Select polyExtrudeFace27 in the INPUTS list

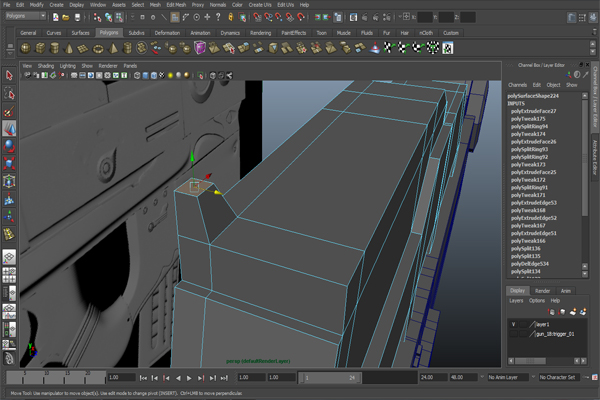click(533, 111)
